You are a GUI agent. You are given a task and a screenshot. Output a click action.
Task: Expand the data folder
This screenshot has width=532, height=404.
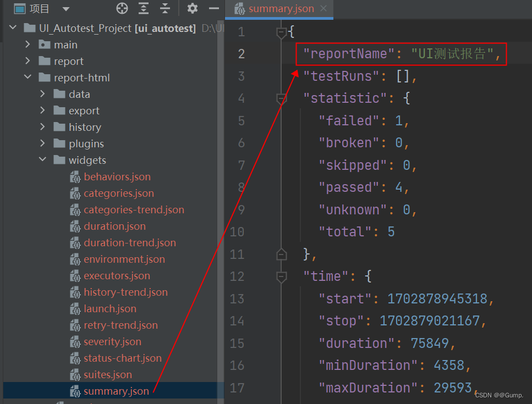click(42, 93)
